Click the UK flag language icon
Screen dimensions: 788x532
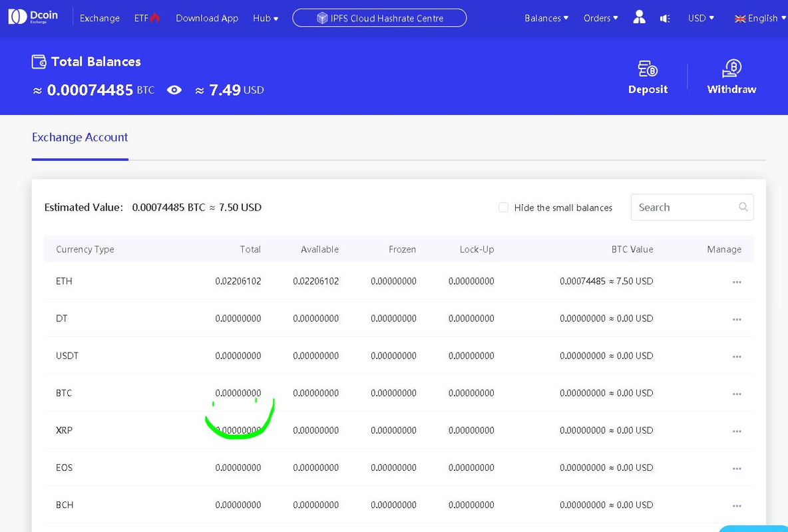(x=740, y=19)
